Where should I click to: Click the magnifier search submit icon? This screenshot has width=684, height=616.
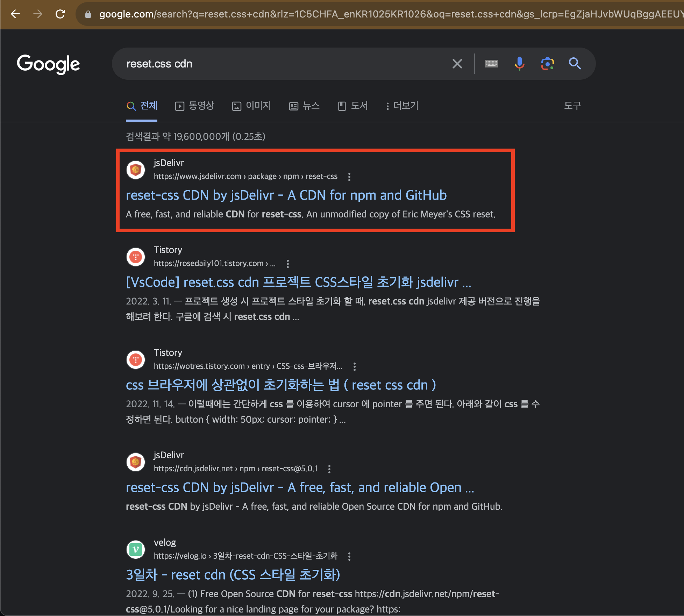pos(575,64)
